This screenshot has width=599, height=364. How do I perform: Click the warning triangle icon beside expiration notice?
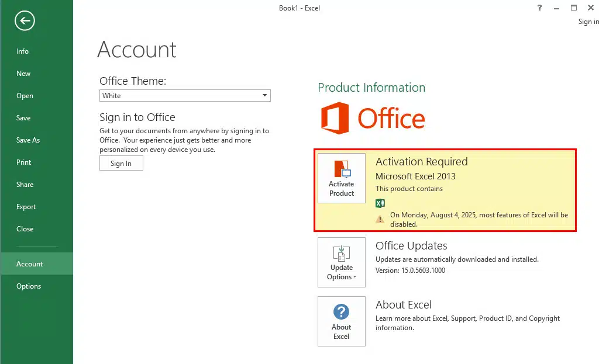(x=380, y=219)
